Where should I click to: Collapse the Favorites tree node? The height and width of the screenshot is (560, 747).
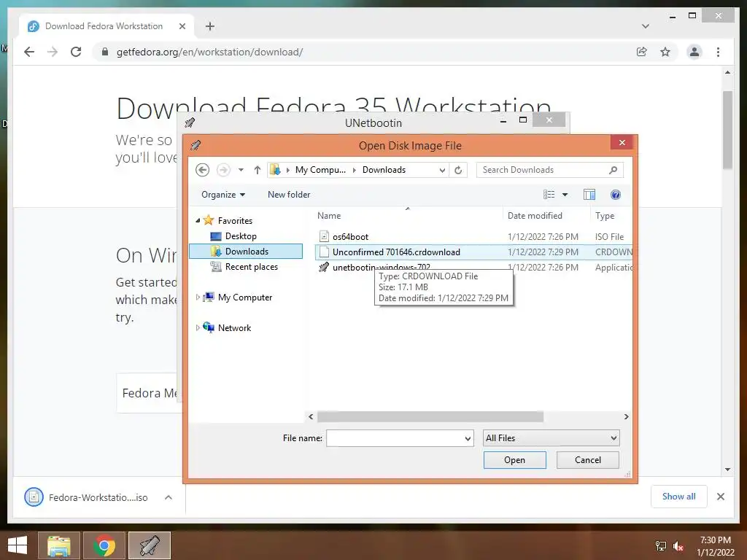[198, 220]
